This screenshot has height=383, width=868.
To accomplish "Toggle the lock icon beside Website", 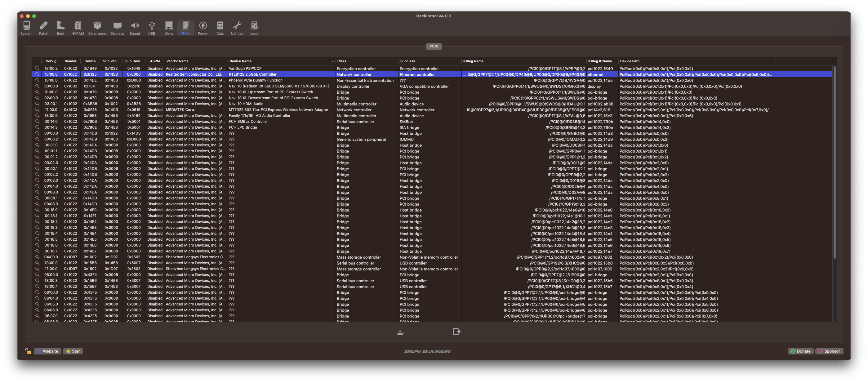I will [x=28, y=351].
